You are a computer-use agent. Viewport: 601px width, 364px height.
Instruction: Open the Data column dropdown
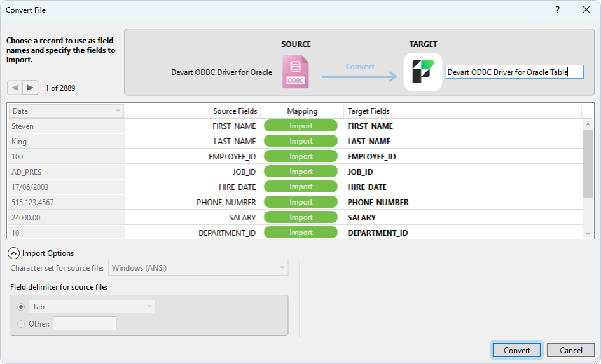pyautogui.click(x=66, y=111)
